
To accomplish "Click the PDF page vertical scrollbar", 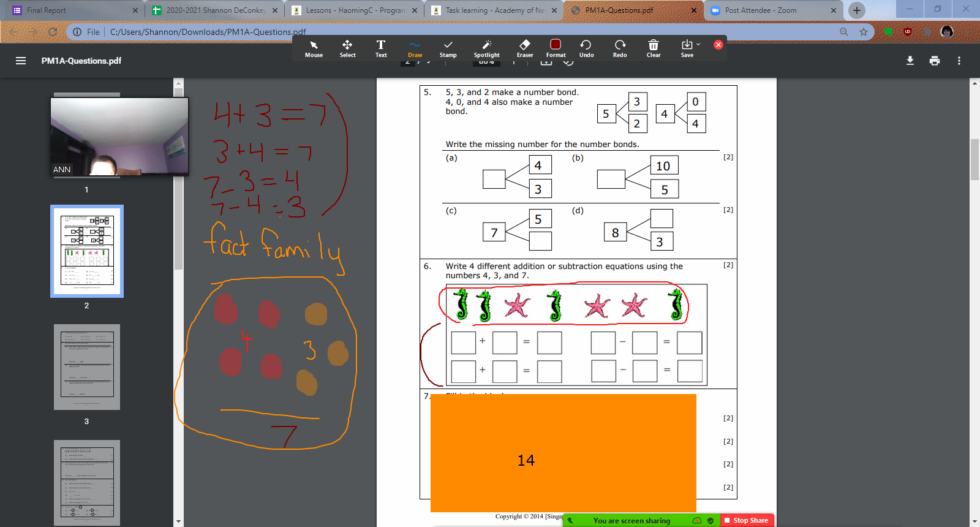I will pos(974,159).
